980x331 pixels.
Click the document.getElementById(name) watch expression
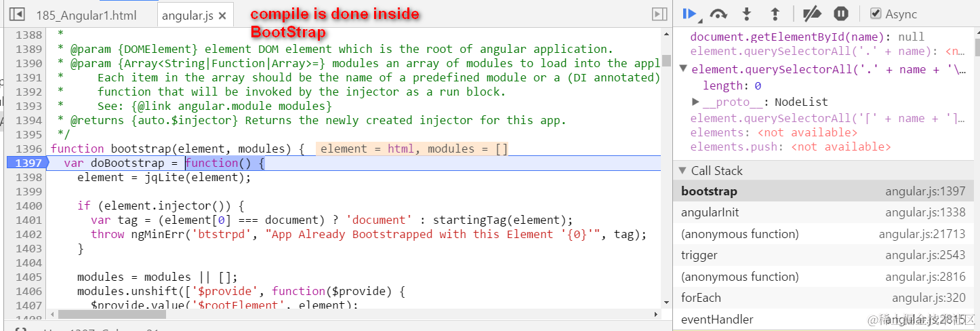(x=807, y=37)
